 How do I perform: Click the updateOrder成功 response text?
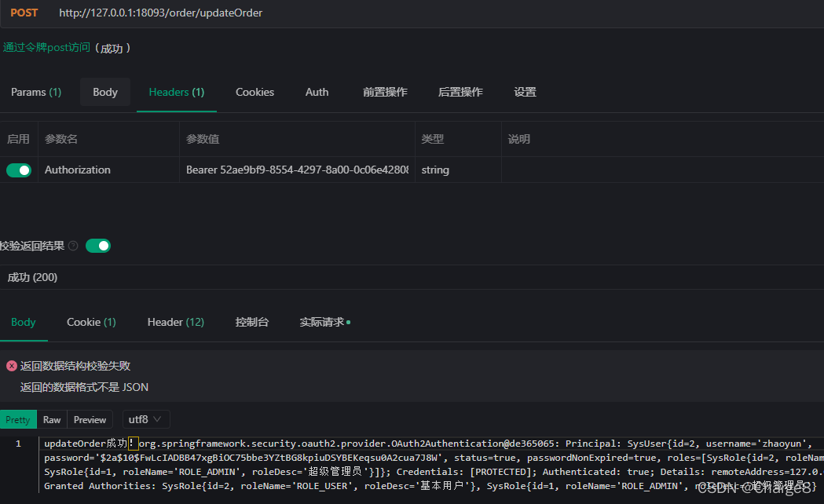point(86,444)
